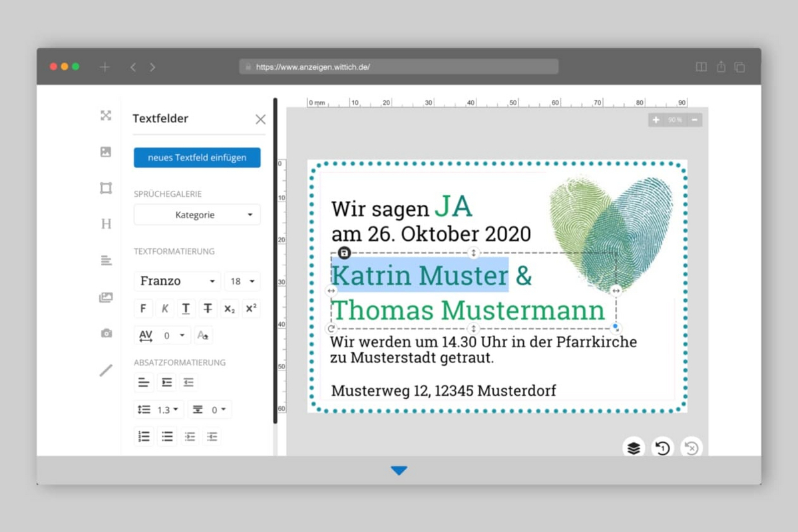
Task: Open the Kategorie dropdown
Action: (x=197, y=215)
